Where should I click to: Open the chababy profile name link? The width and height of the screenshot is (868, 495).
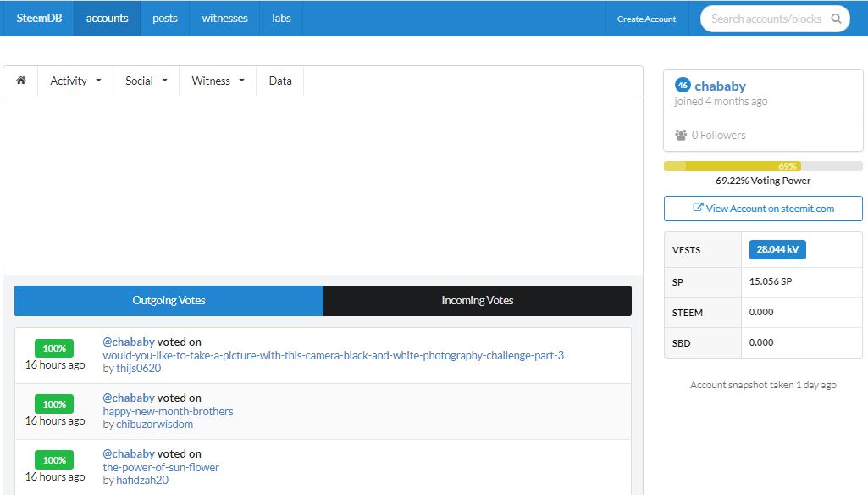pos(720,86)
